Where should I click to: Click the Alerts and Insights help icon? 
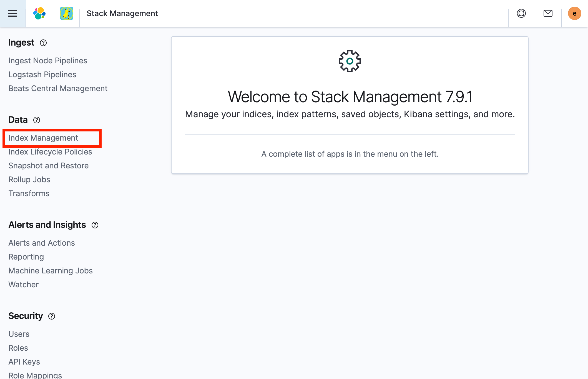click(x=95, y=225)
